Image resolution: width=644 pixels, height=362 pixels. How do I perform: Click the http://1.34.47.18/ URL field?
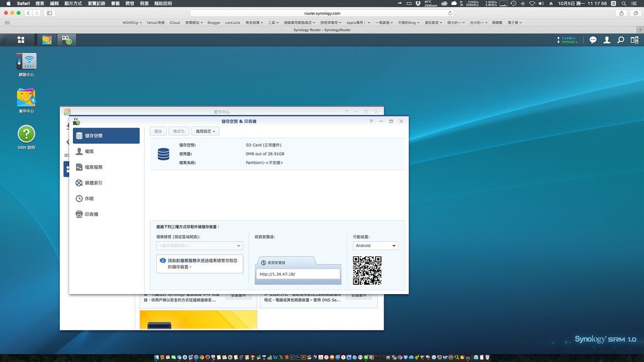point(298,274)
